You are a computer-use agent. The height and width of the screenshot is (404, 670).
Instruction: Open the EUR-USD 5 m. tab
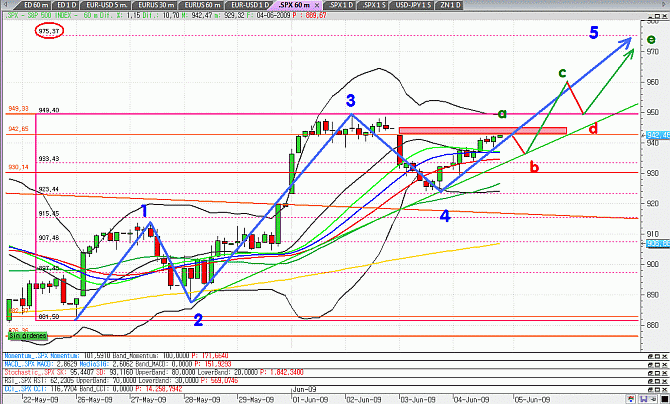pos(106,5)
